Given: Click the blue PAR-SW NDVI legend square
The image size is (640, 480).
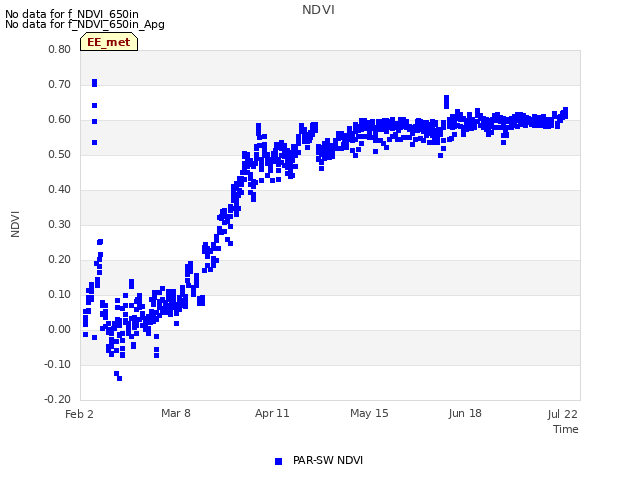Looking at the screenshot, I should click(278, 461).
